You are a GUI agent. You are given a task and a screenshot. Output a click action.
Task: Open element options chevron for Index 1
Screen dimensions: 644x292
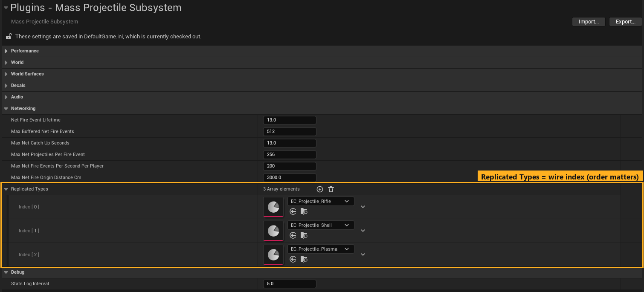tap(363, 231)
